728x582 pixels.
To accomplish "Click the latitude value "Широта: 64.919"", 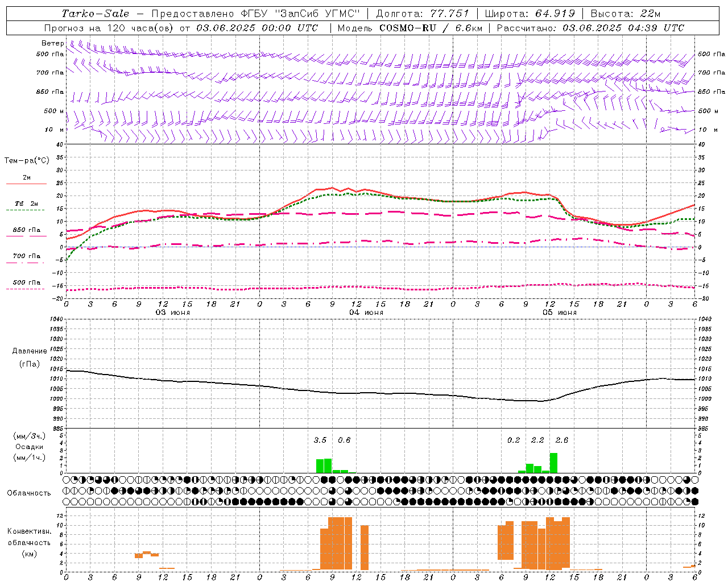I will pos(530,14).
